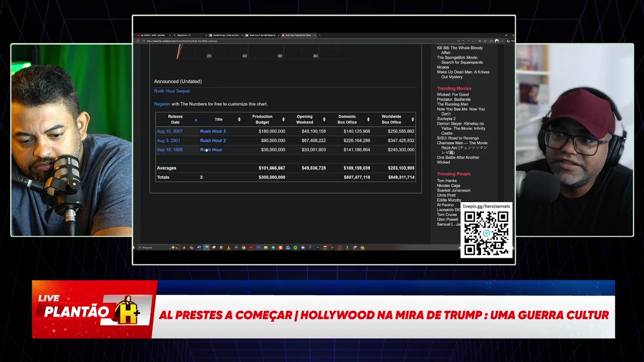Click the Aug 10, 2007 date link
The width and height of the screenshot is (644, 362).
pos(170,131)
